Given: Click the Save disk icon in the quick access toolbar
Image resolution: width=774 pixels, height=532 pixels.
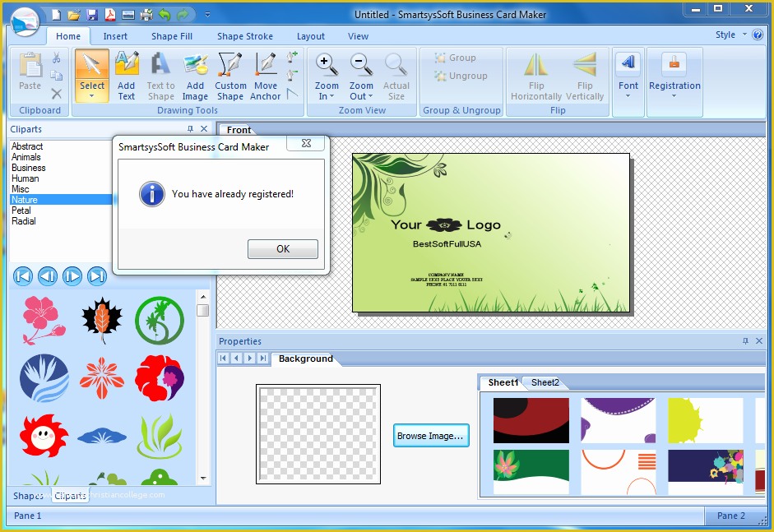Looking at the screenshot, I should click(x=92, y=15).
